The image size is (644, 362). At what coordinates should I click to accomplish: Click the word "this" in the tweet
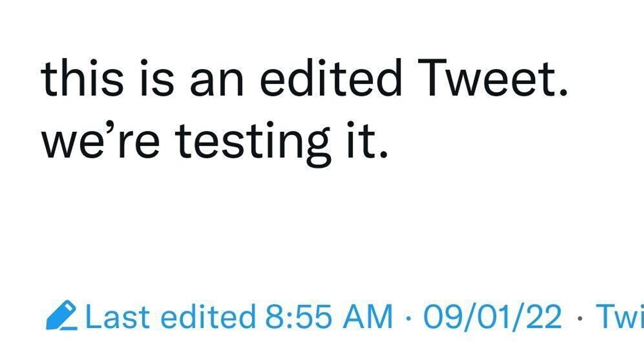82,79
